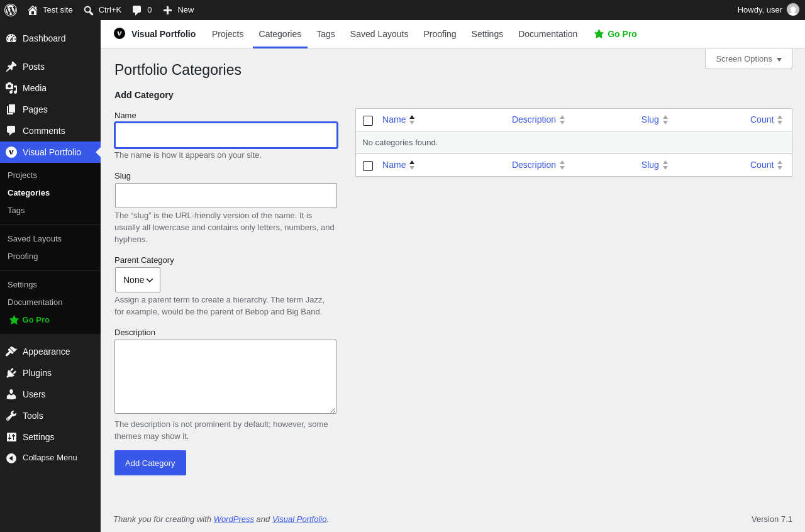Expand Screen Options panel

(748, 59)
